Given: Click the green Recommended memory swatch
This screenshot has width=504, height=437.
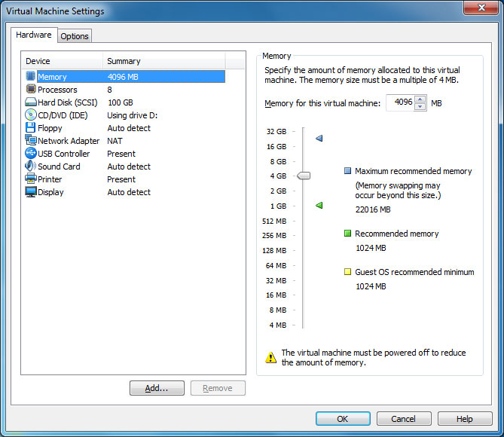Looking at the screenshot, I should coord(347,233).
